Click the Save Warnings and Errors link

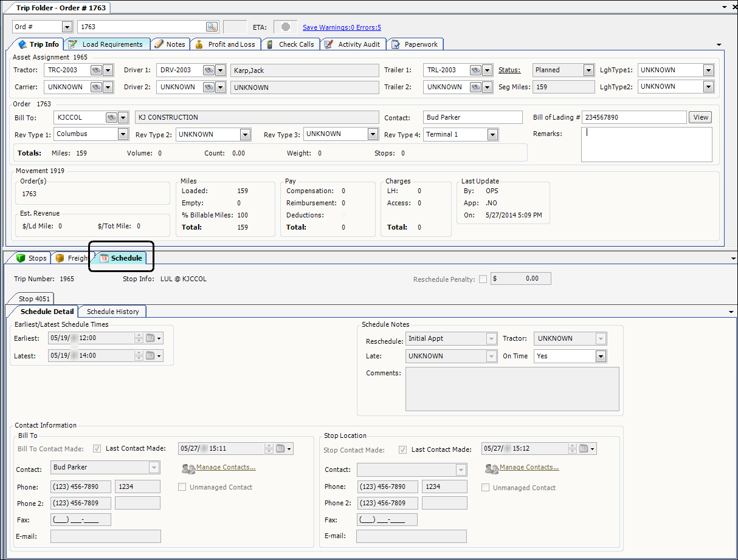(342, 27)
